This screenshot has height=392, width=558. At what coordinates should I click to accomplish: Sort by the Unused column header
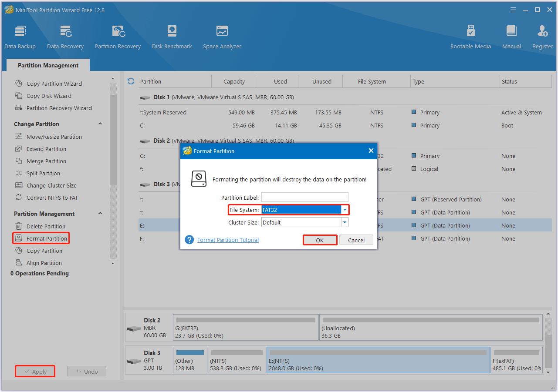(x=321, y=81)
